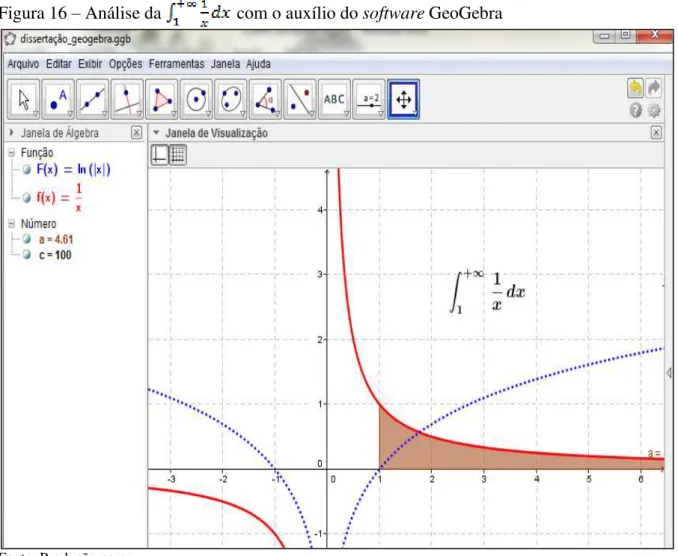Viewport: 678px width, 556px height.
Task: Open the Exibir menu
Action: [90, 64]
